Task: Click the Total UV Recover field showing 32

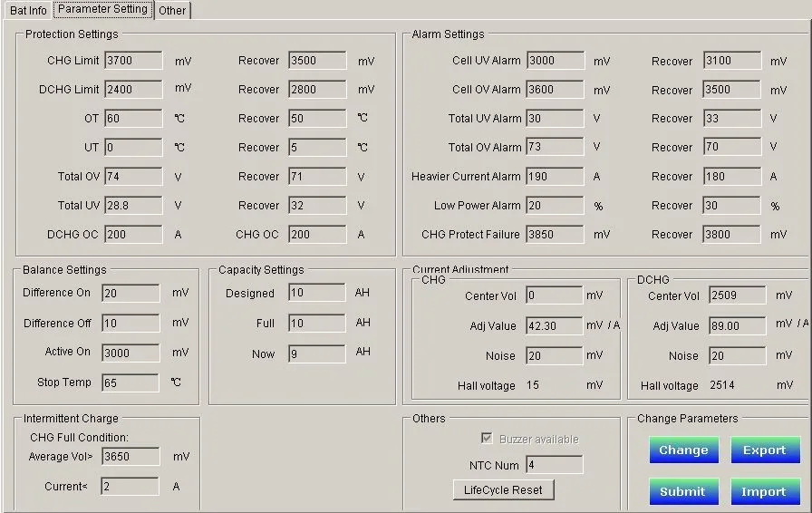Action: tap(317, 205)
